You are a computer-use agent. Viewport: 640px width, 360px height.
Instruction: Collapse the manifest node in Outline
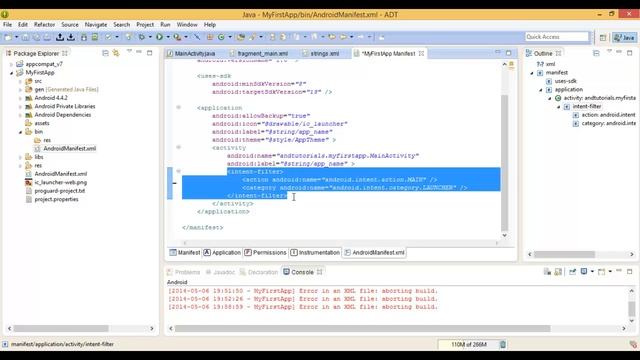532,73
